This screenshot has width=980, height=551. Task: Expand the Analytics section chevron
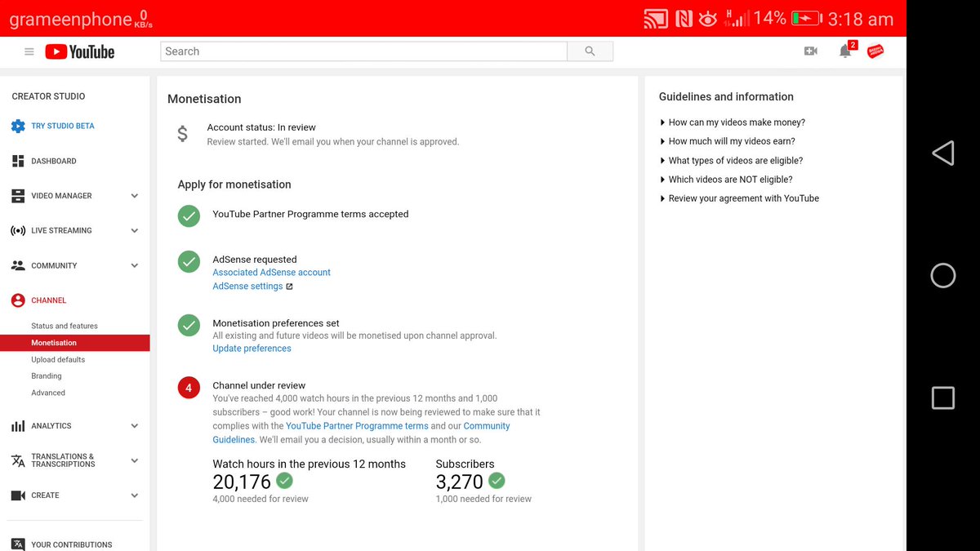pyautogui.click(x=135, y=426)
